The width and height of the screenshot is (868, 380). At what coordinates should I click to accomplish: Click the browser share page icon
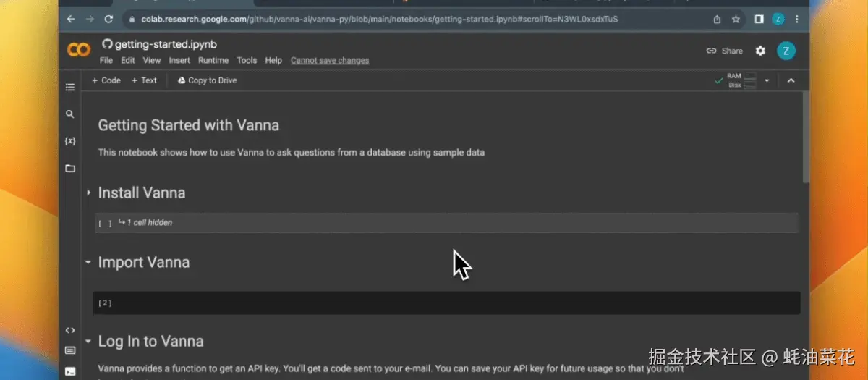point(717,19)
